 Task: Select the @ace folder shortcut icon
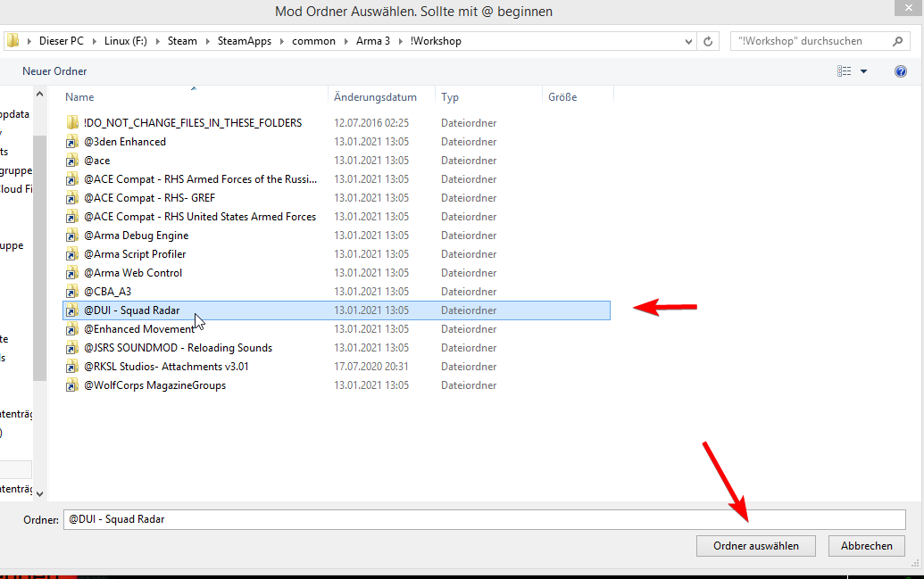pyautogui.click(x=72, y=161)
